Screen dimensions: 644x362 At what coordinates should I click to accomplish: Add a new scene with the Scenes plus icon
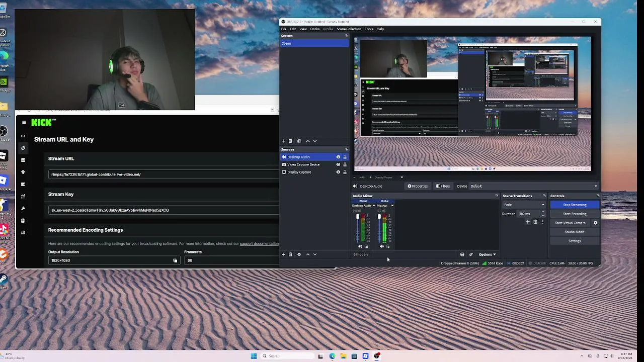pyautogui.click(x=283, y=141)
